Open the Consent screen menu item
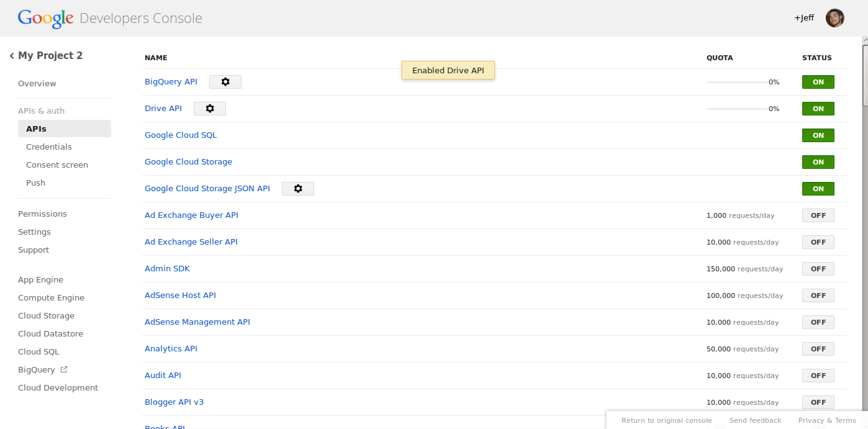Viewport: 868px width, 429px height. pyautogui.click(x=57, y=165)
